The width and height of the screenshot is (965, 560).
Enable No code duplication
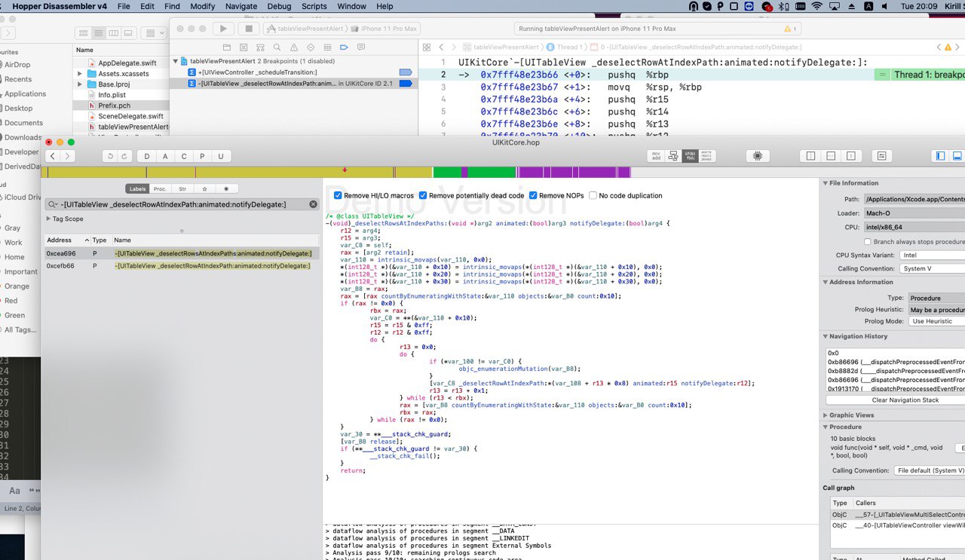click(x=593, y=195)
